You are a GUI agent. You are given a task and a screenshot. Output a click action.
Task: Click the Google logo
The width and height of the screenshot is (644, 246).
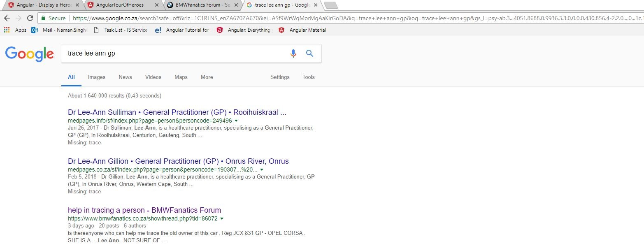pos(29,54)
